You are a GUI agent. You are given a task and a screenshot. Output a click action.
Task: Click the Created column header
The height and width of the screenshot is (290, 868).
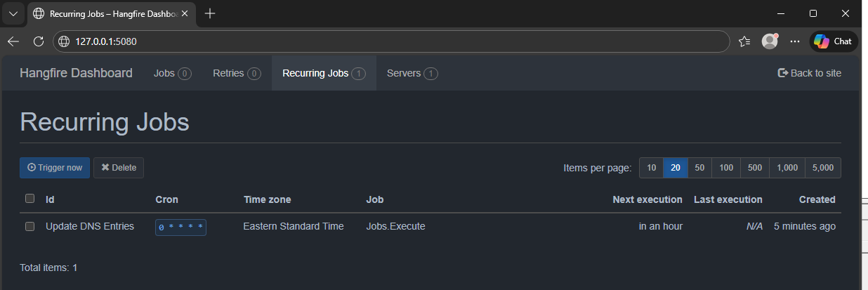pos(817,199)
